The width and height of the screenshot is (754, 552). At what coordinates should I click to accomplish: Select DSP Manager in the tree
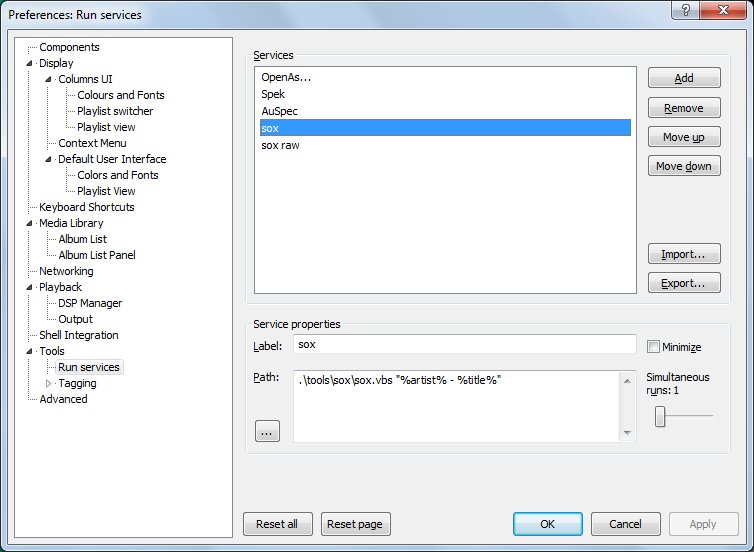[x=90, y=303]
